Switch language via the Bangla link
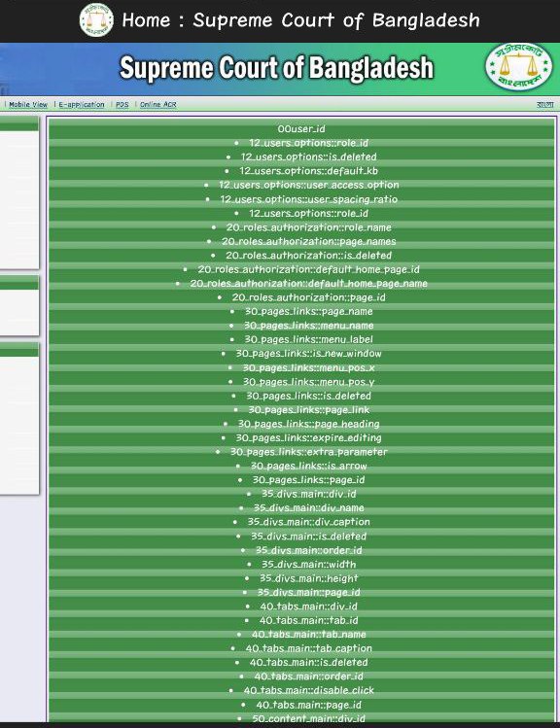 [x=544, y=104]
